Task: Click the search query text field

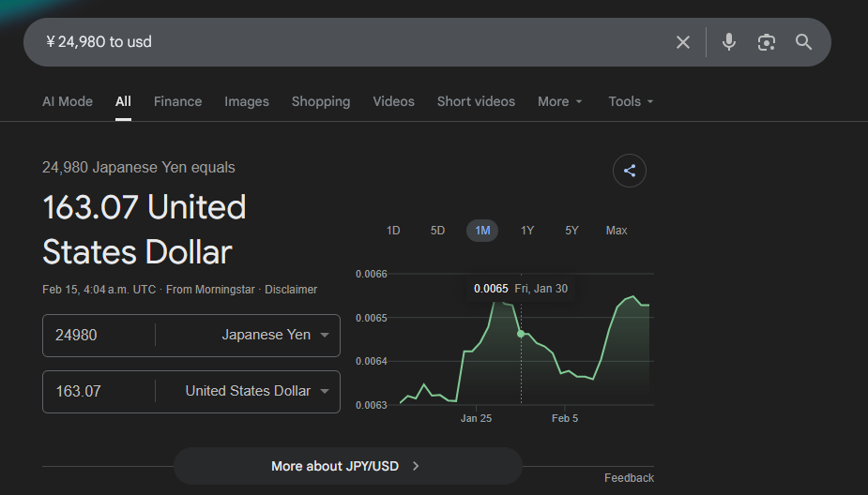Action: 355,42
